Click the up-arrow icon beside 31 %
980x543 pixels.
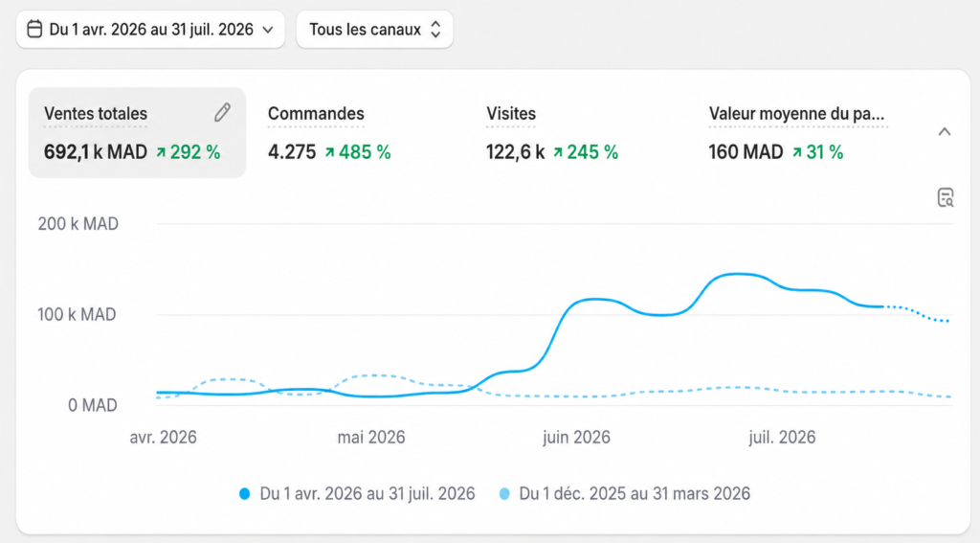tap(797, 152)
